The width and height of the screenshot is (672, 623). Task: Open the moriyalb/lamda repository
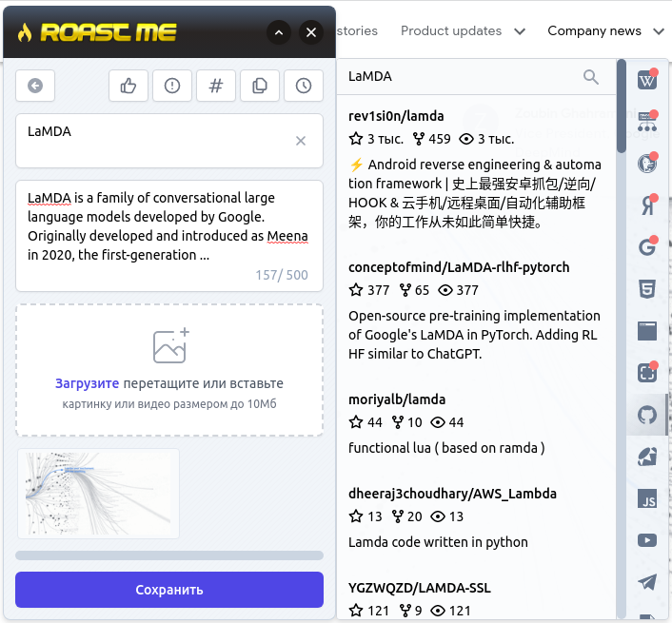[x=397, y=399]
